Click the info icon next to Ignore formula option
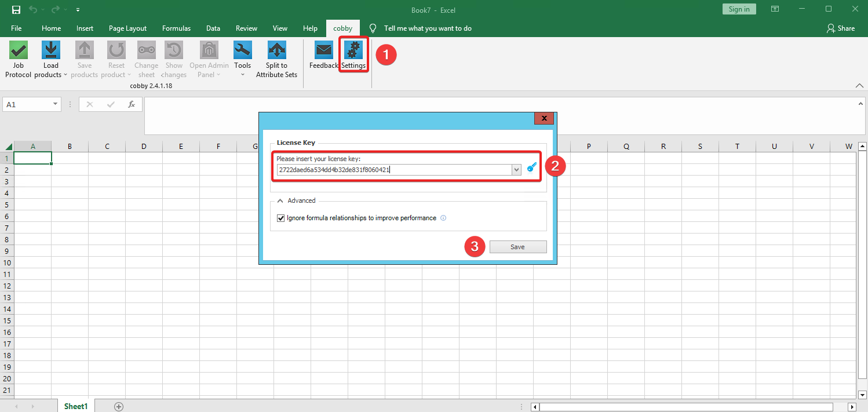Screen dimensions: 868x412 pos(443,218)
